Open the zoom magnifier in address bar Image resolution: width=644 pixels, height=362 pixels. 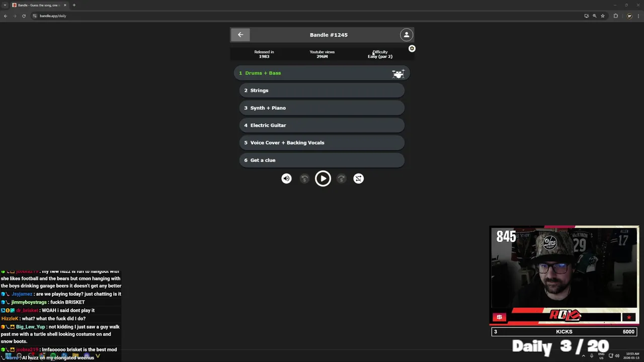coord(594,16)
